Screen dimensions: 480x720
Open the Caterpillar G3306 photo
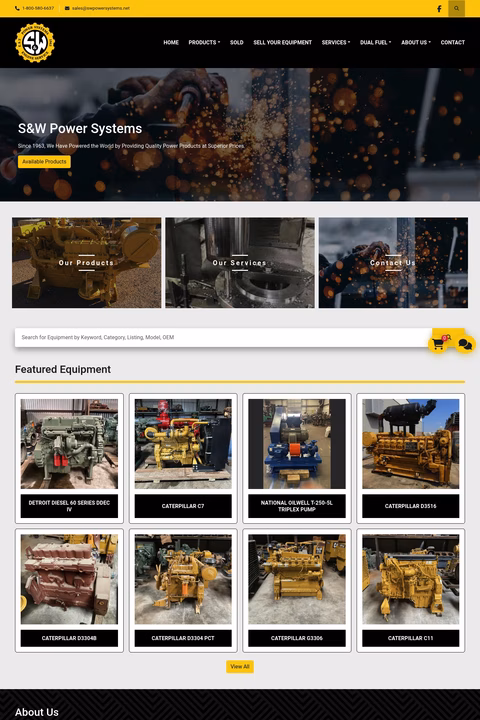click(x=297, y=579)
